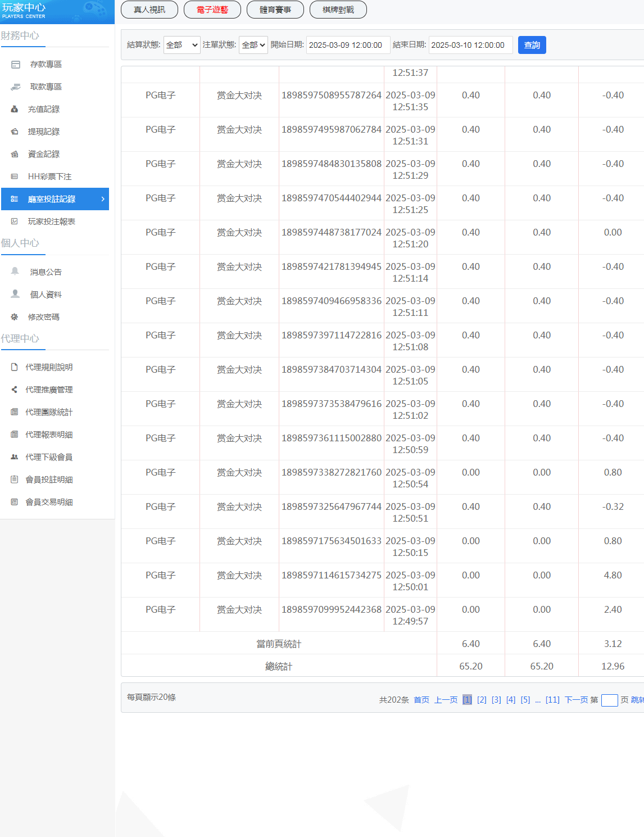
Task: Click the deposit area icon (存款專區)
Action: 16,65
